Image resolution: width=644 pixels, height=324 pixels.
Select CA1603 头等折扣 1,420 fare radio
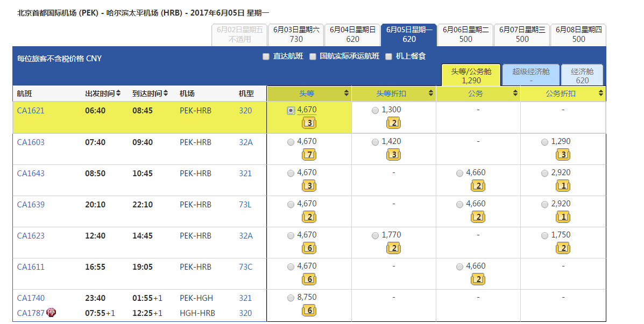coord(375,142)
